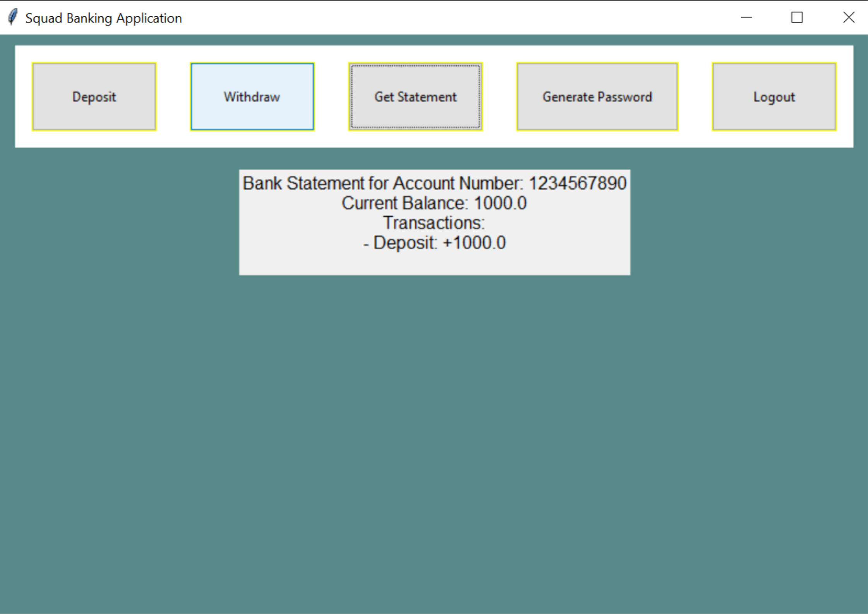Click blank space below the deposit transaction entry
868x614 pixels.
tap(435, 263)
